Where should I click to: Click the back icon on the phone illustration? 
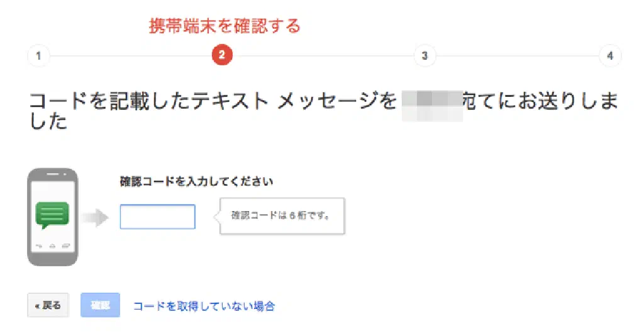tap(40, 245)
